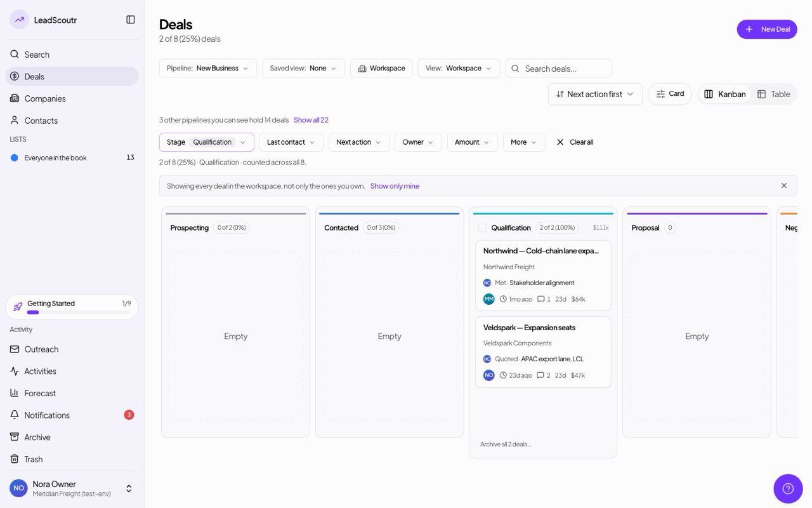Clear all filters

(575, 142)
